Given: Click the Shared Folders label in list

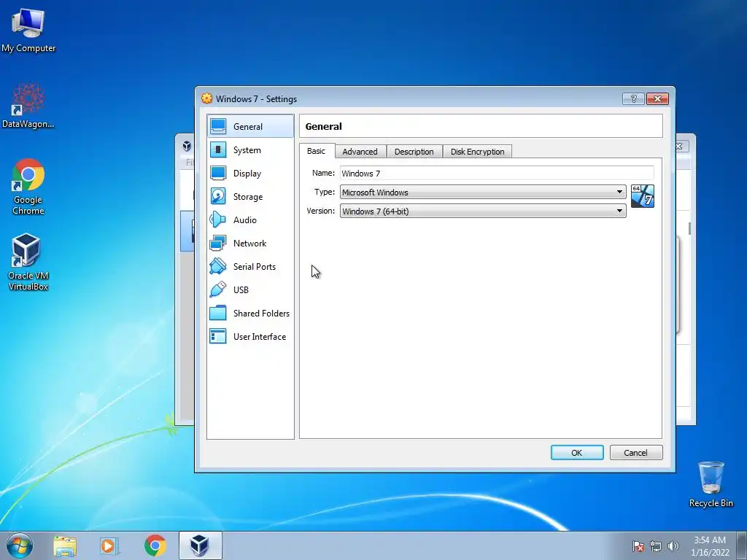Looking at the screenshot, I should [261, 314].
